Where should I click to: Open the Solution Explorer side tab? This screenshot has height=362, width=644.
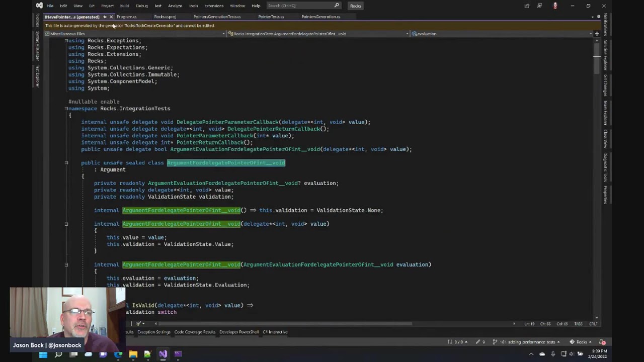click(605, 56)
